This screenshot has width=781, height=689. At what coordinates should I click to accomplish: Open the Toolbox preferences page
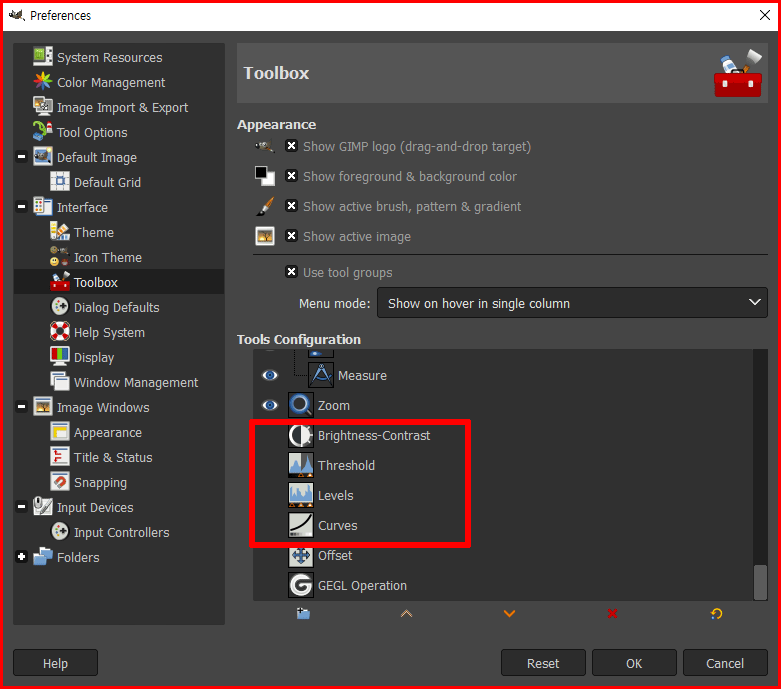pyautogui.click(x=119, y=282)
